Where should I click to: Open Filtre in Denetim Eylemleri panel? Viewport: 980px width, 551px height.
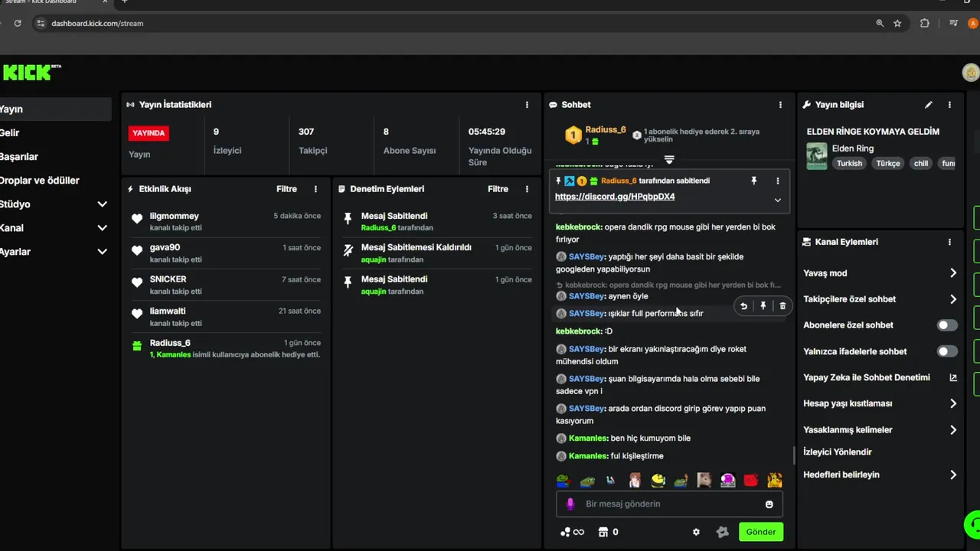click(498, 189)
